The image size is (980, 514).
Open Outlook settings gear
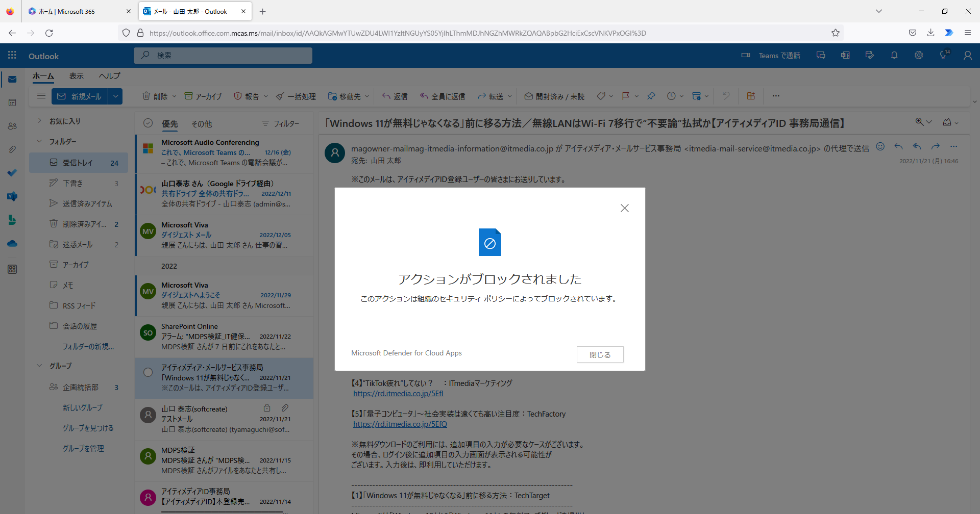[x=919, y=55]
